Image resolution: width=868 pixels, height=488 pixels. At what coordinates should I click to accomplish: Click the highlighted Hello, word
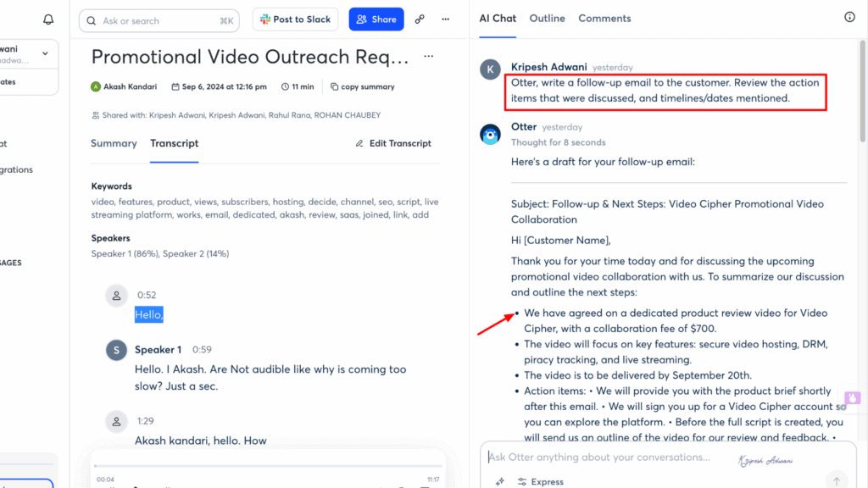tap(149, 314)
